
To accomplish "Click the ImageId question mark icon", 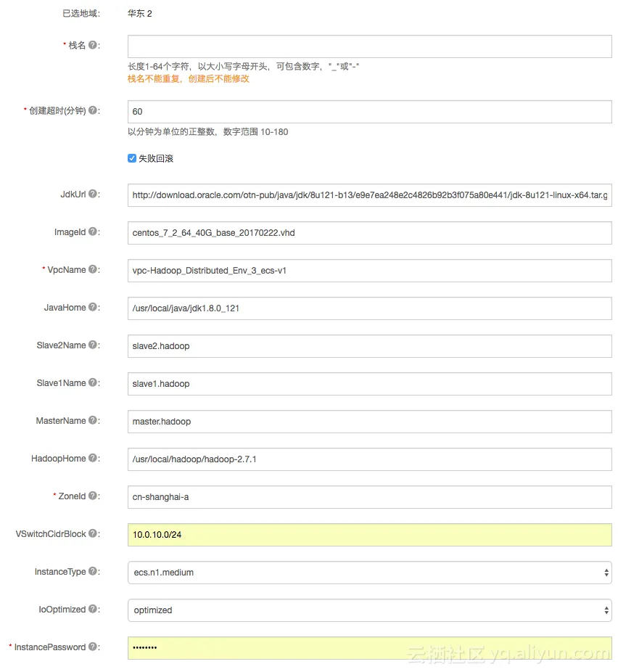I will 93,231.
